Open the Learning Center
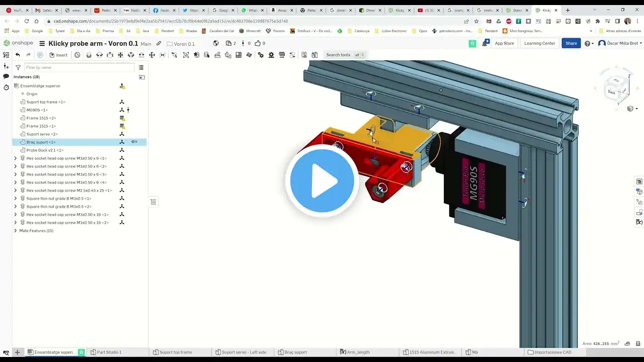644x362 pixels. (539, 43)
